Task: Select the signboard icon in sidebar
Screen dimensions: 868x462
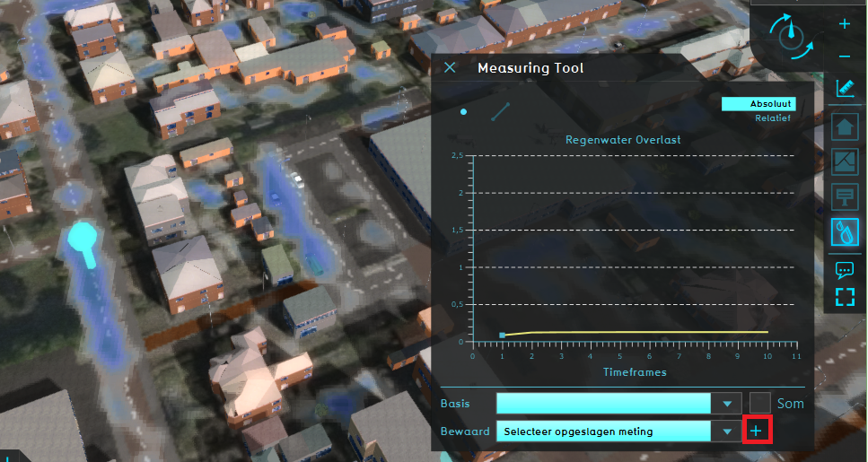Action: click(845, 196)
